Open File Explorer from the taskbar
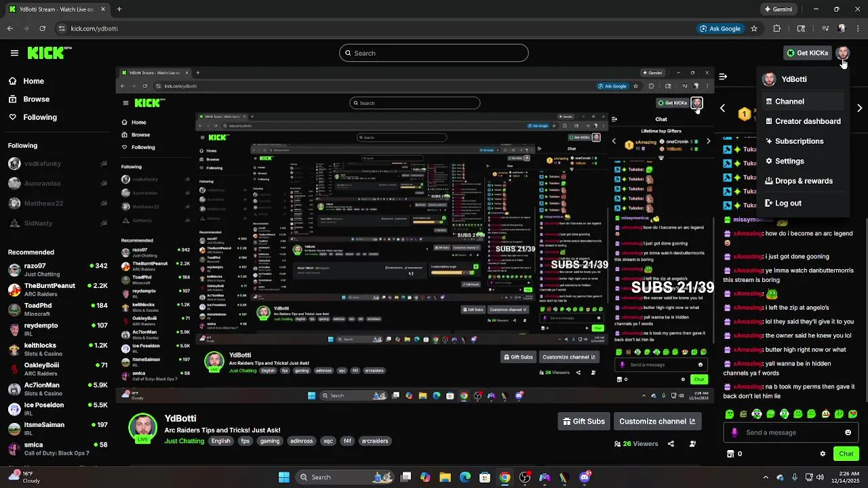Image resolution: width=868 pixels, height=488 pixels. [446, 477]
